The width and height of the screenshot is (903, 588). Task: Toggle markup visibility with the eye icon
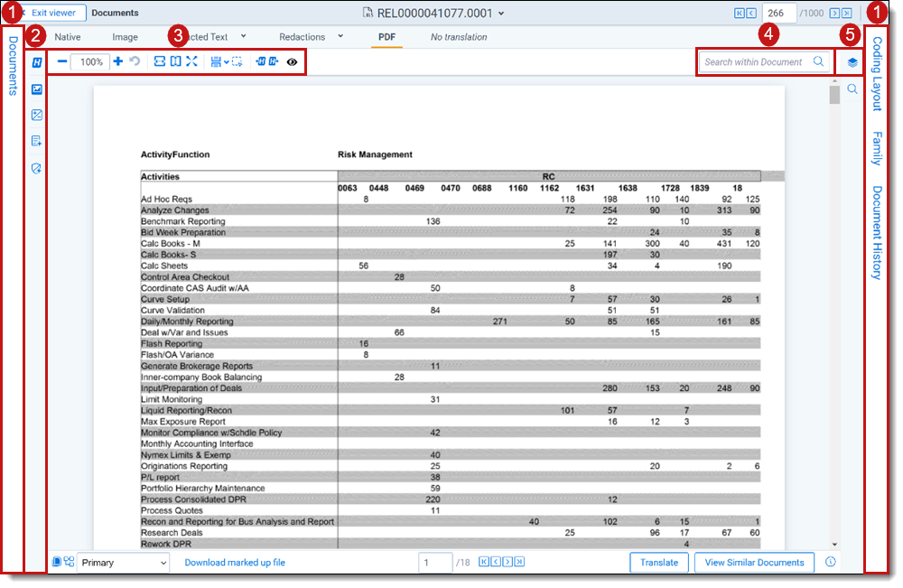pyautogui.click(x=292, y=61)
